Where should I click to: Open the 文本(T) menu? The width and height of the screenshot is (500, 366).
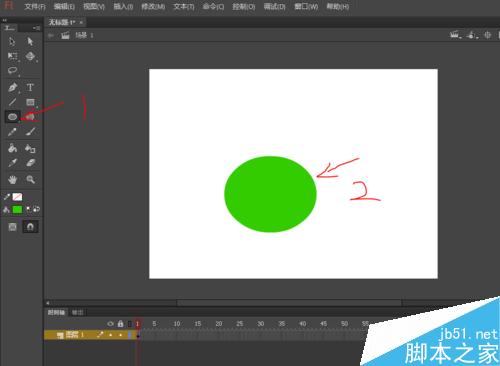pos(184,7)
